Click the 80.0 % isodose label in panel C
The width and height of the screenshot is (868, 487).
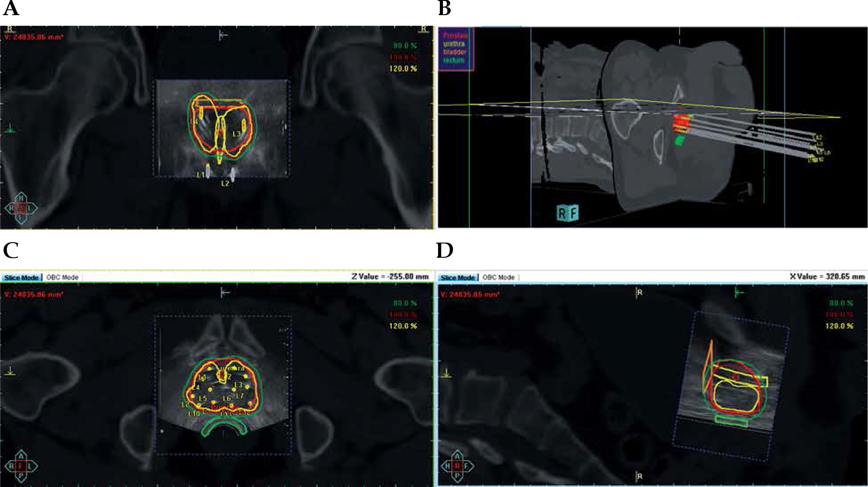pyautogui.click(x=404, y=303)
